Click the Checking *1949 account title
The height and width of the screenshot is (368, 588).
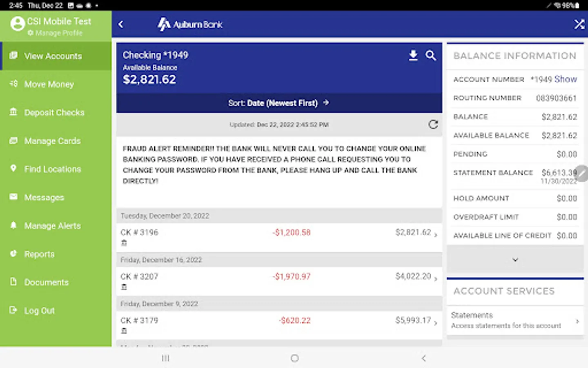(x=156, y=55)
